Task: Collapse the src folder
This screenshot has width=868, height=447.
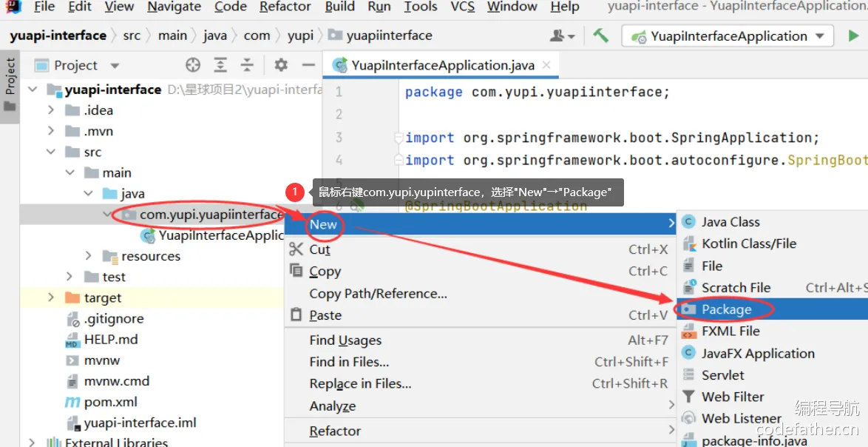Action: point(51,152)
